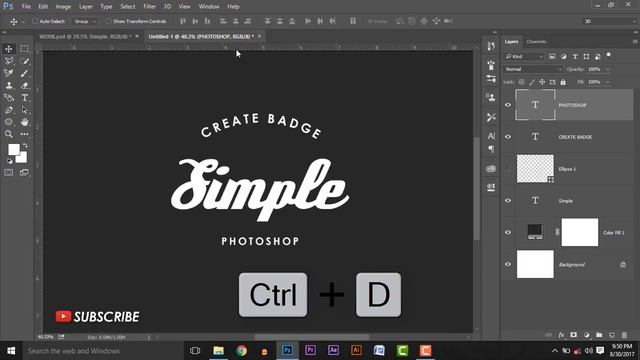Create a new layer icon
This screenshot has height=360, width=640.
611,335
